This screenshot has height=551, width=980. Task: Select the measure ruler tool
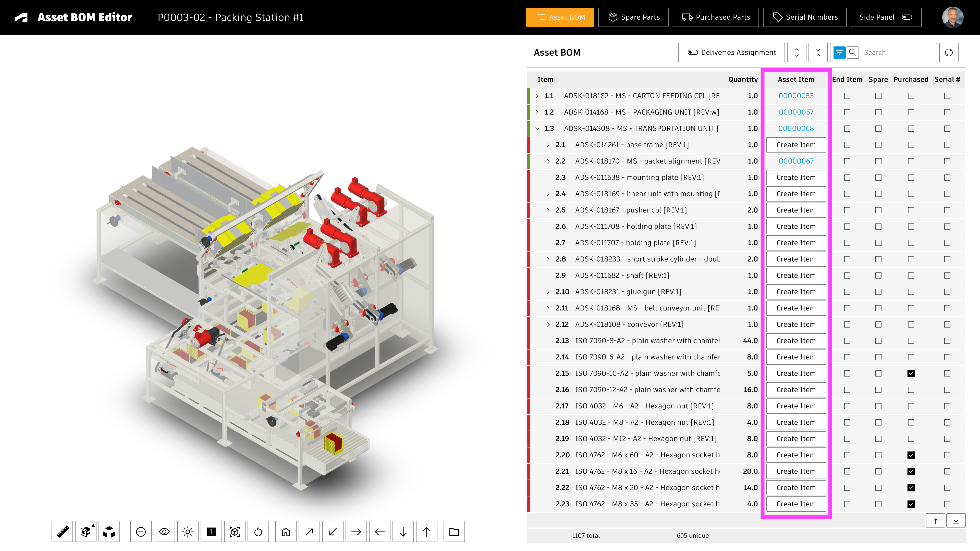click(62, 531)
